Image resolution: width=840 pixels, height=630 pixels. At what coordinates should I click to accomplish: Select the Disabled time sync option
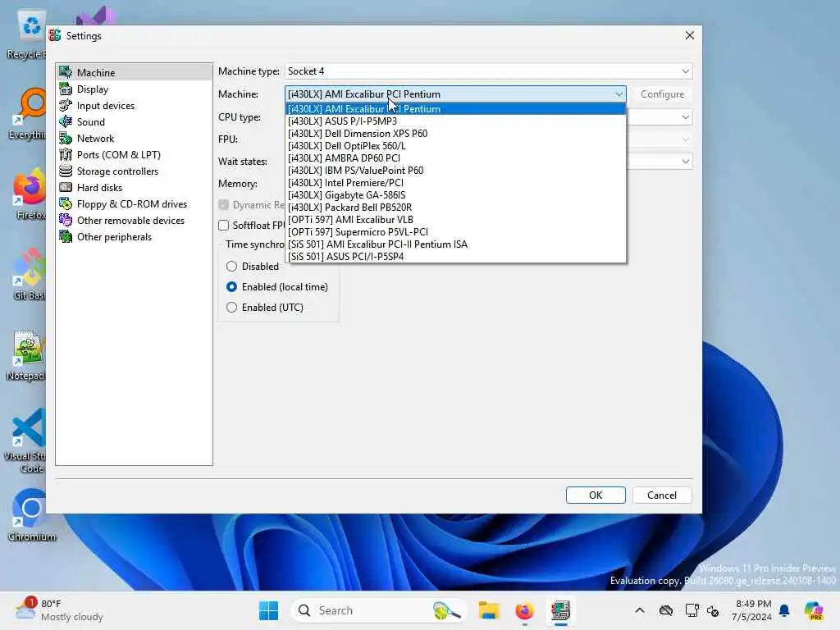[x=231, y=267]
